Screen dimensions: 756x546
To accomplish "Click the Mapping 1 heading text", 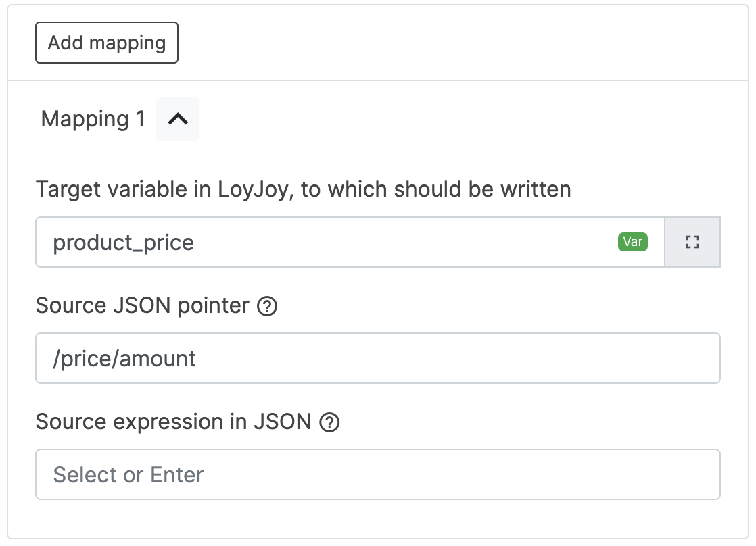I will tap(93, 119).
